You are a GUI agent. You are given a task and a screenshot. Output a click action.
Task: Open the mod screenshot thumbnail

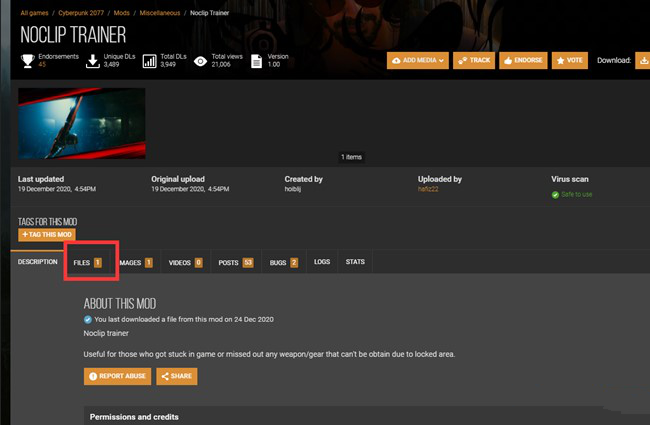point(82,123)
